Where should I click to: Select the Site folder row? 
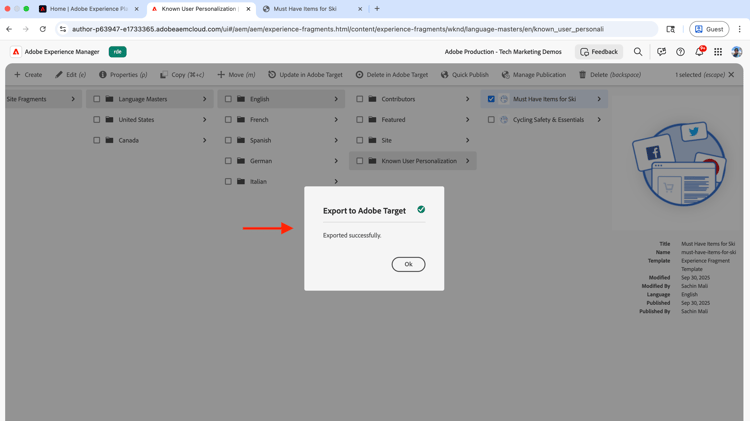(413, 140)
